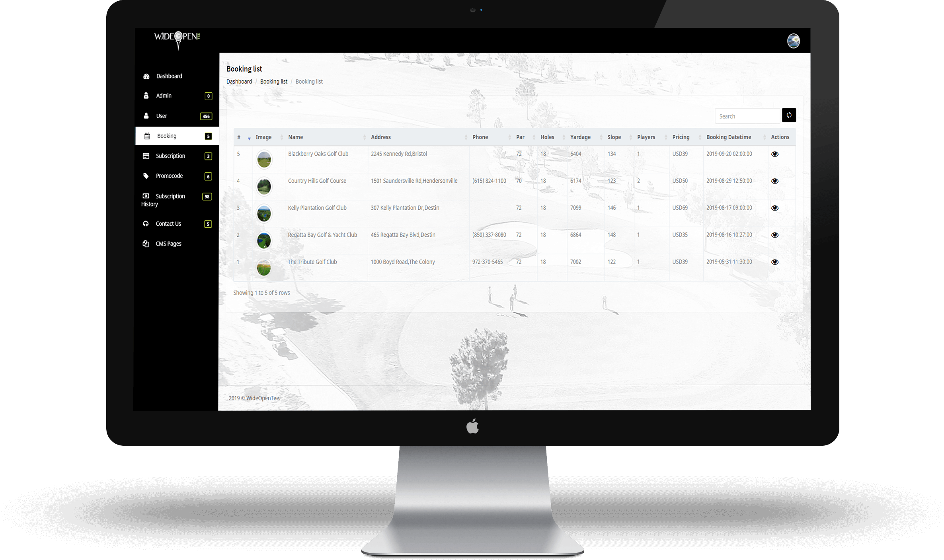Image resolution: width=944 pixels, height=560 pixels.
Task: Click the Subscription icon in sidebar
Action: click(146, 156)
